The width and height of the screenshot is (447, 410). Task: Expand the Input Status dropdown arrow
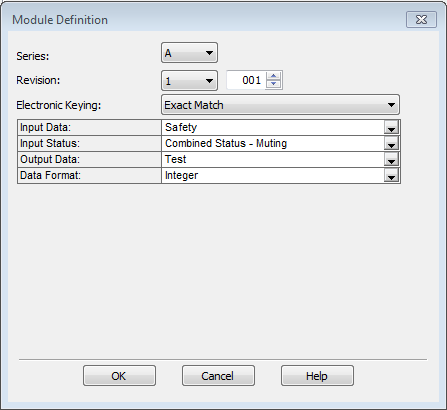point(391,144)
